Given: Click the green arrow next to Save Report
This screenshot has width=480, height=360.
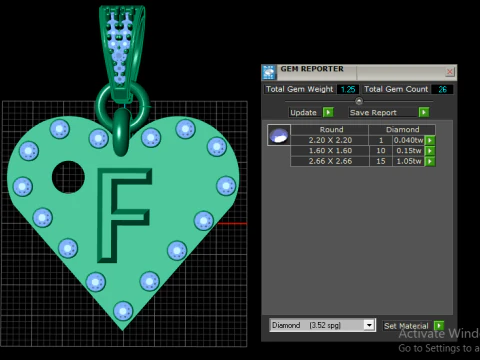Looking at the screenshot, I should coord(424,112).
